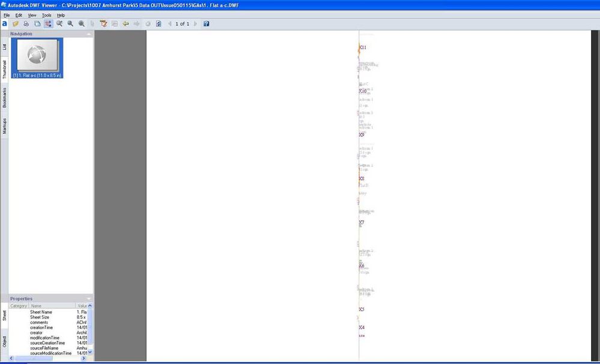The width and height of the screenshot is (600, 364).
Task: Switch to the Markups side tab
Action: coord(4,126)
